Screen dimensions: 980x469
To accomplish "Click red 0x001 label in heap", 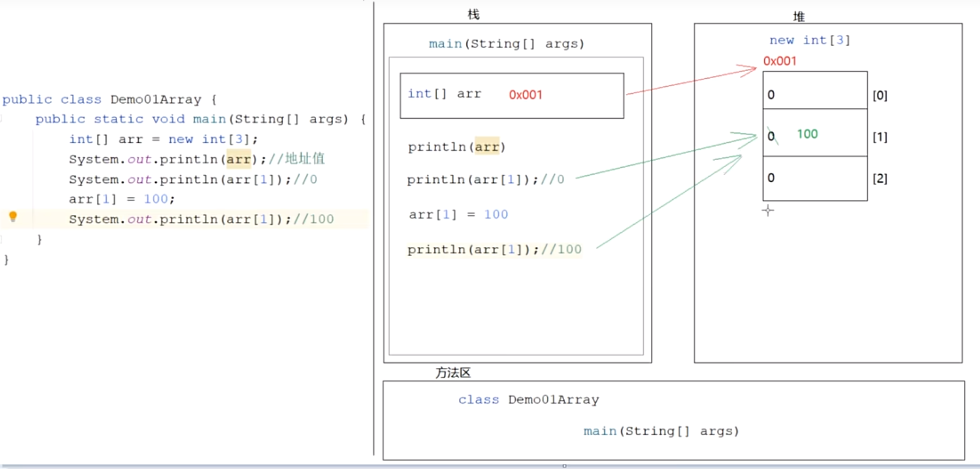I will (779, 61).
